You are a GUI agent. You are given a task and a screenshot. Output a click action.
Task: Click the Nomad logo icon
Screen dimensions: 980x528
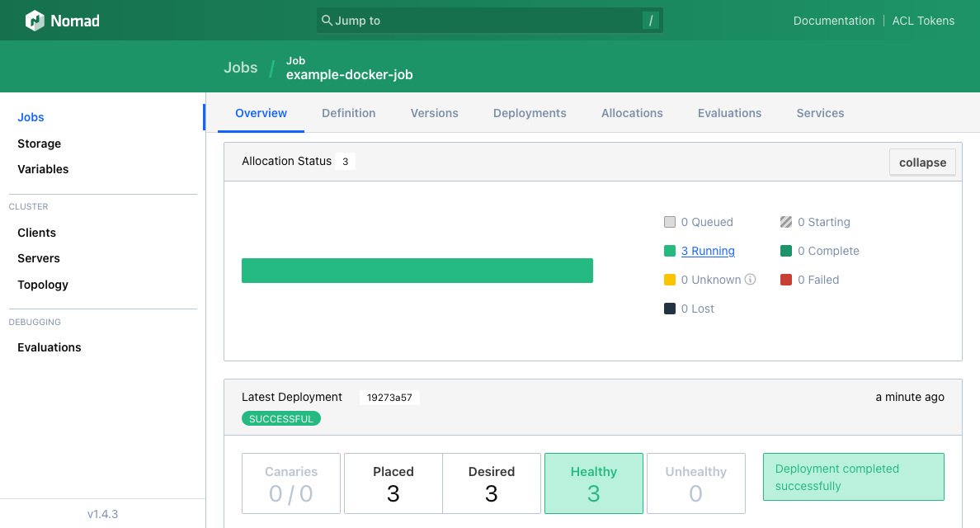click(x=35, y=21)
